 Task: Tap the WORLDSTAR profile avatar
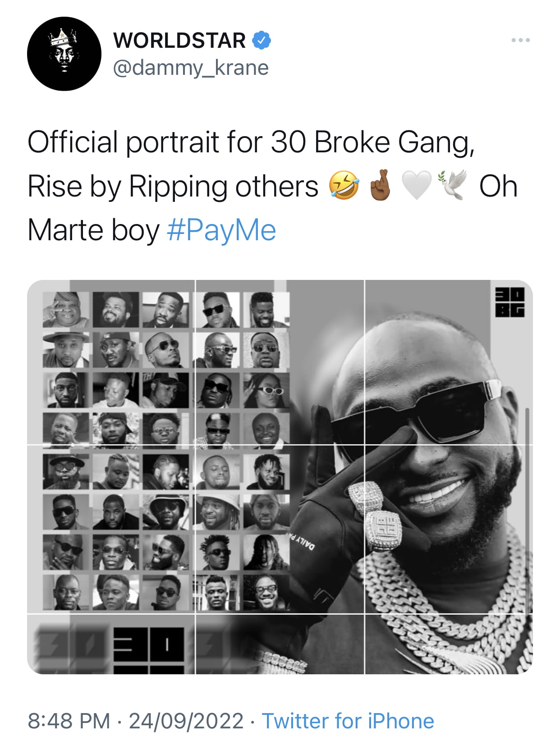coord(64,54)
